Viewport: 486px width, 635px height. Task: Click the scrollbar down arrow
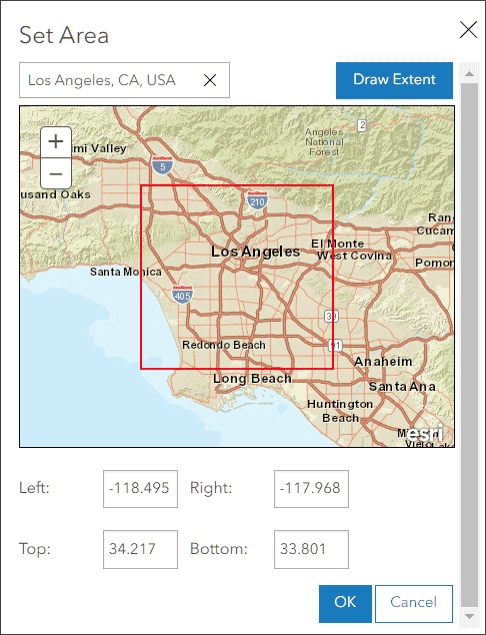tap(469, 616)
